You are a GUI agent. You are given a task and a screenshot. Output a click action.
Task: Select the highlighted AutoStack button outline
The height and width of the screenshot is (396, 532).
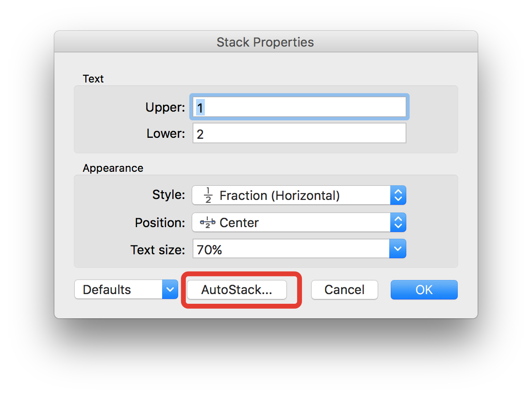[x=237, y=290]
